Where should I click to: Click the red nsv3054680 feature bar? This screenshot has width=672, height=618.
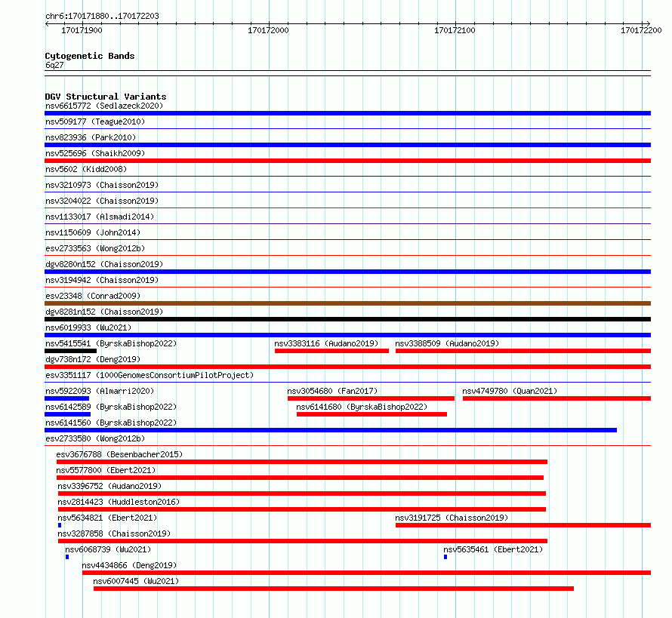tap(371, 398)
